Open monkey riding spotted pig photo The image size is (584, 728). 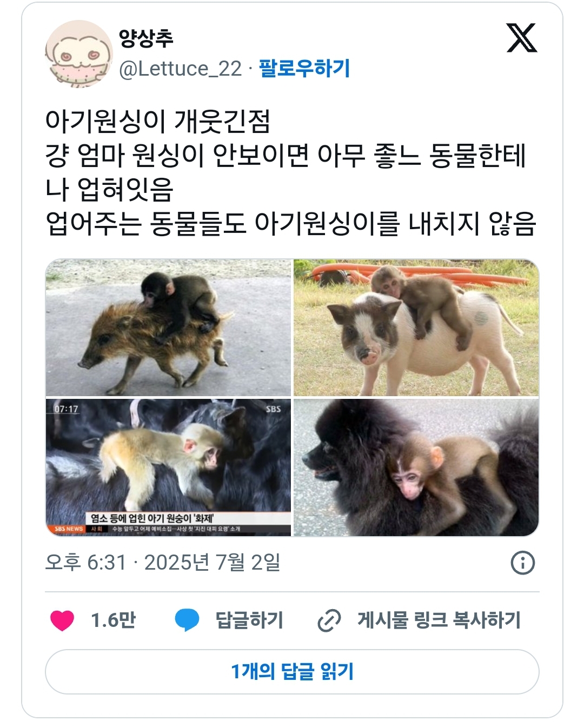coord(416,328)
